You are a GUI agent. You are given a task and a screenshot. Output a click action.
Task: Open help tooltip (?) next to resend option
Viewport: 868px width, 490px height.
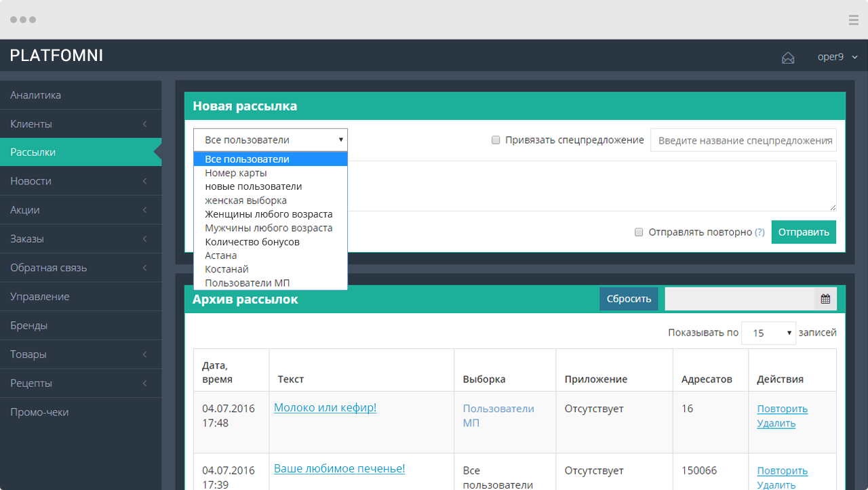pos(759,232)
